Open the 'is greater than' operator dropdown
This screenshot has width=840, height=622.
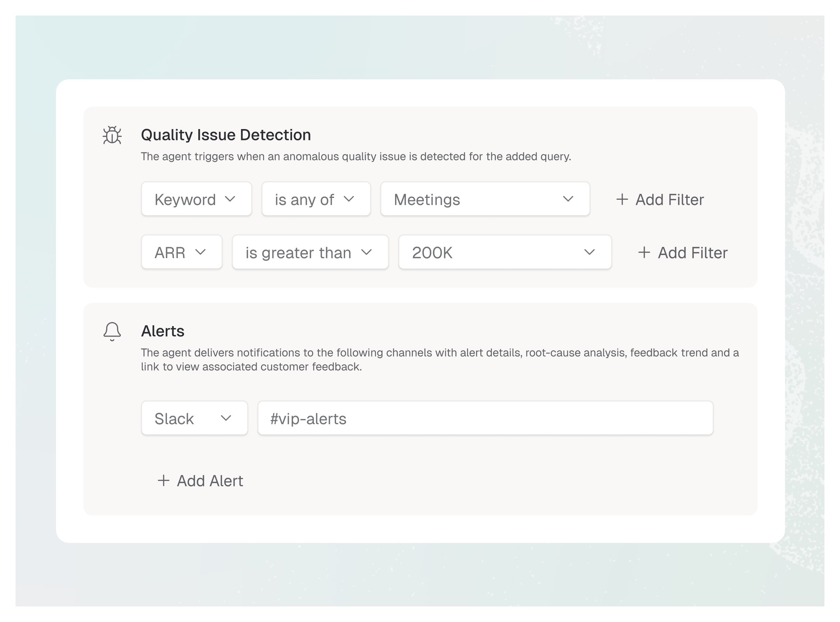tap(310, 252)
